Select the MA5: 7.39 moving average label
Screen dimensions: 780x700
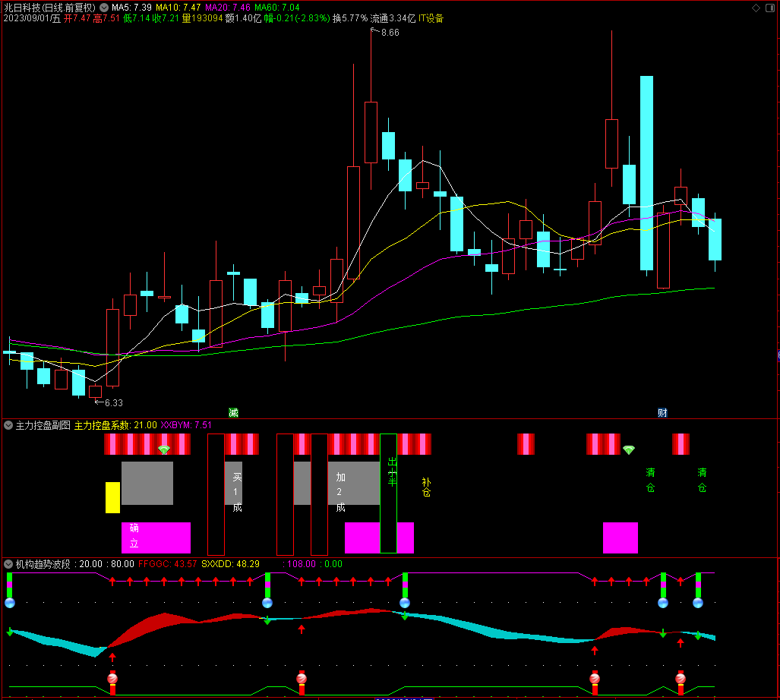pos(131,8)
